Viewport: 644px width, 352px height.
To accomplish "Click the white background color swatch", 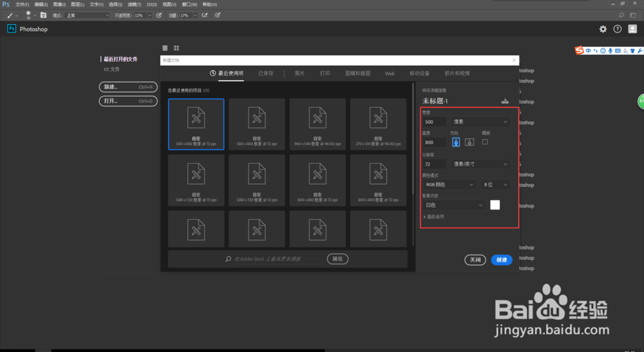I will 495,205.
